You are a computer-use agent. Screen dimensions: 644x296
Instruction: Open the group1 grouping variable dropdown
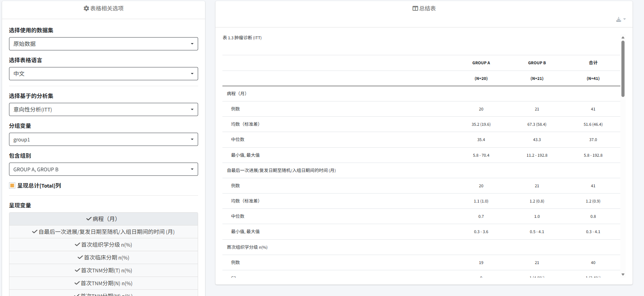click(x=103, y=139)
